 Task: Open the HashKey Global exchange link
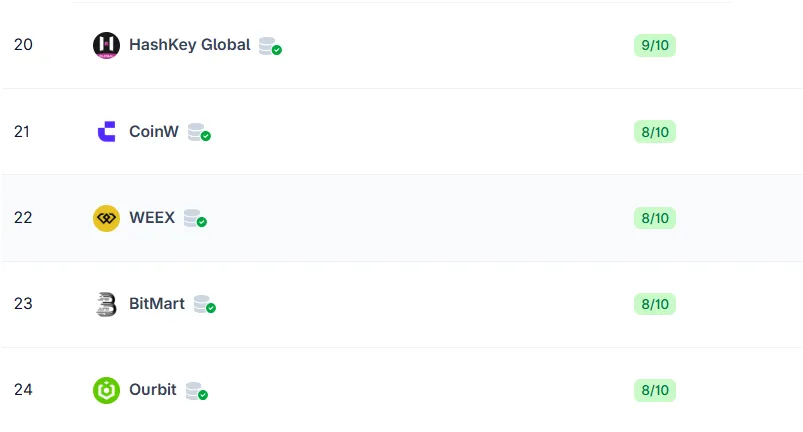click(x=189, y=45)
